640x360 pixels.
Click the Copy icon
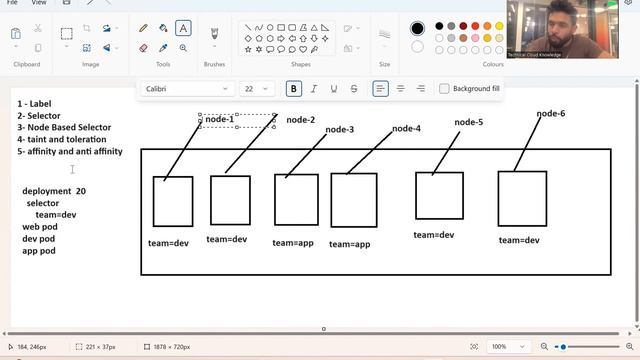tap(38, 48)
